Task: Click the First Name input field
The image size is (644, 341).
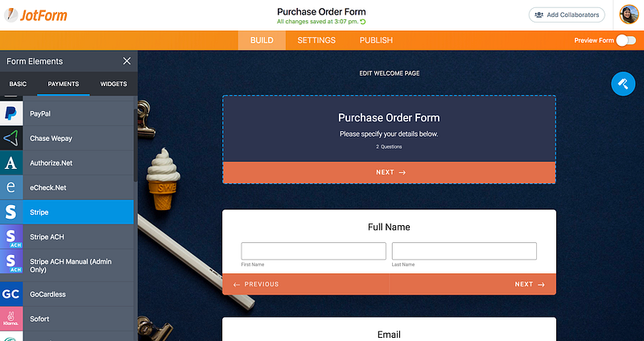Action: coord(313,251)
